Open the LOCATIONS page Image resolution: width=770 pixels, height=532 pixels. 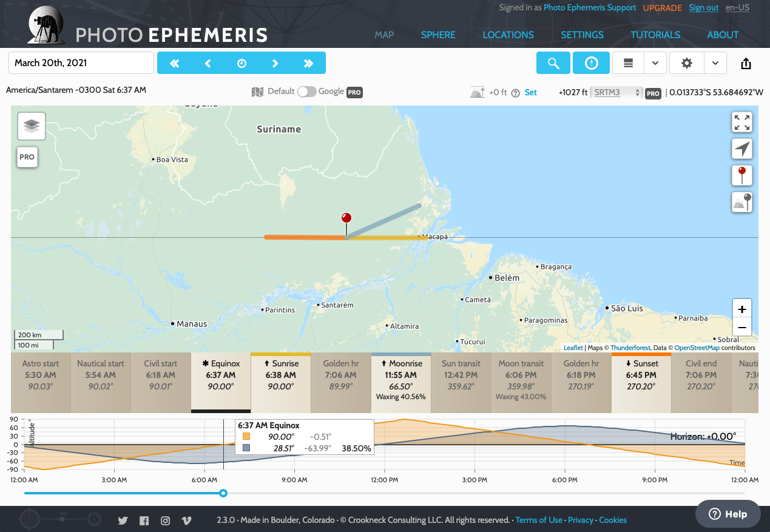tap(508, 35)
